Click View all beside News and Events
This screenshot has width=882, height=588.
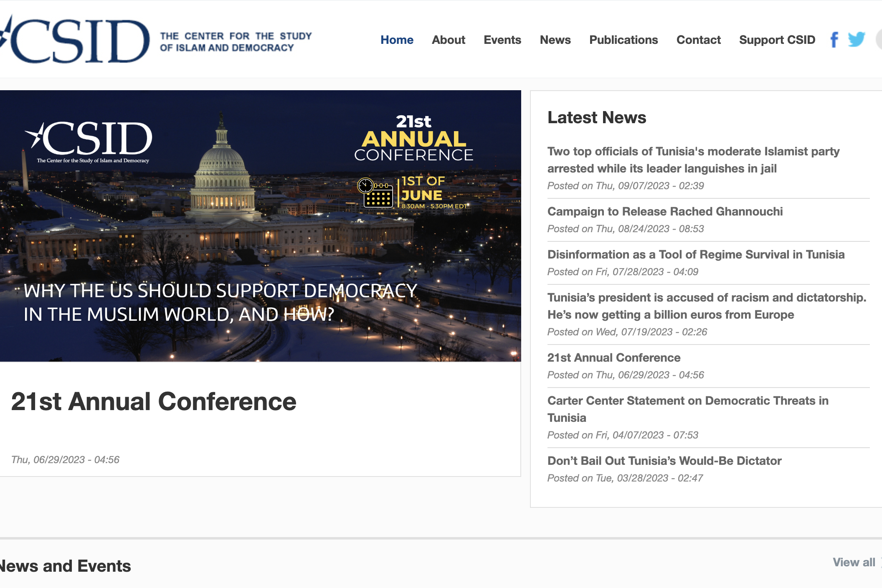click(x=854, y=563)
